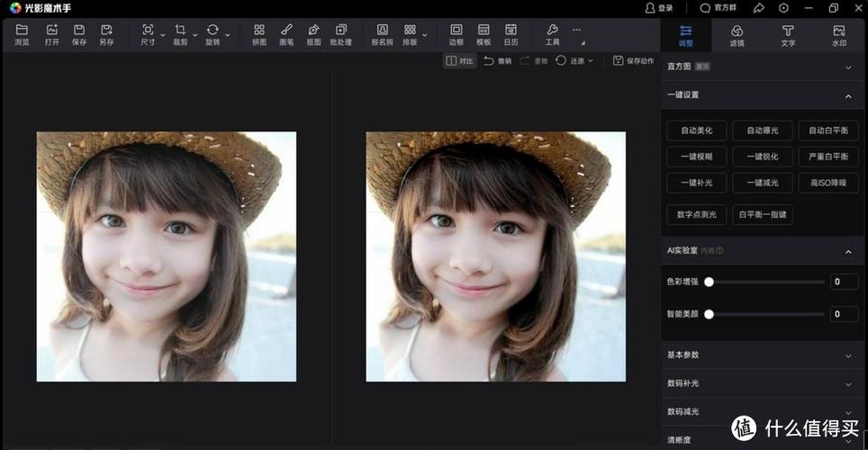Select the 旋转 rotate tool
The image size is (868, 450).
click(212, 35)
